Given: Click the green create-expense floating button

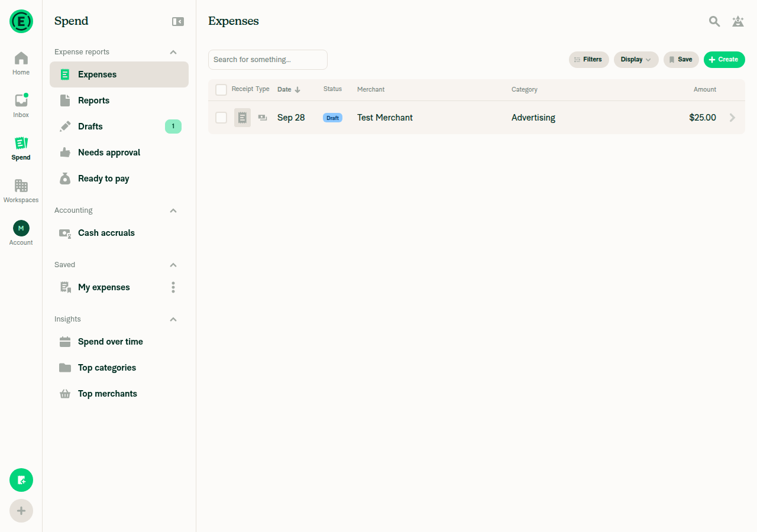Looking at the screenshot, I should (21, 480).
